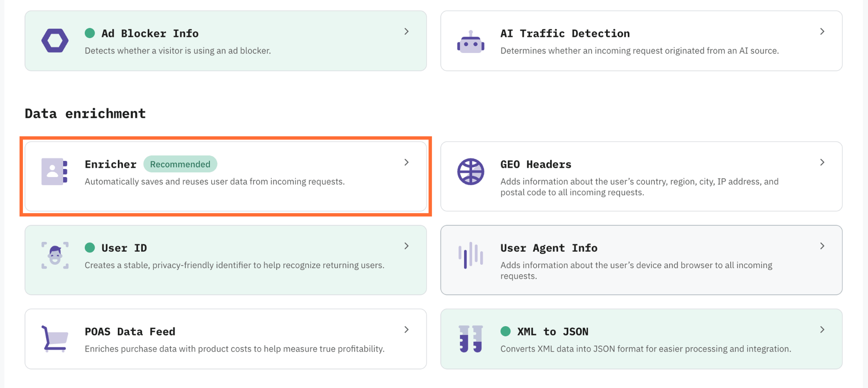Select the User Agent Info title
868x388 pixels.
click(x=549, y=248)
